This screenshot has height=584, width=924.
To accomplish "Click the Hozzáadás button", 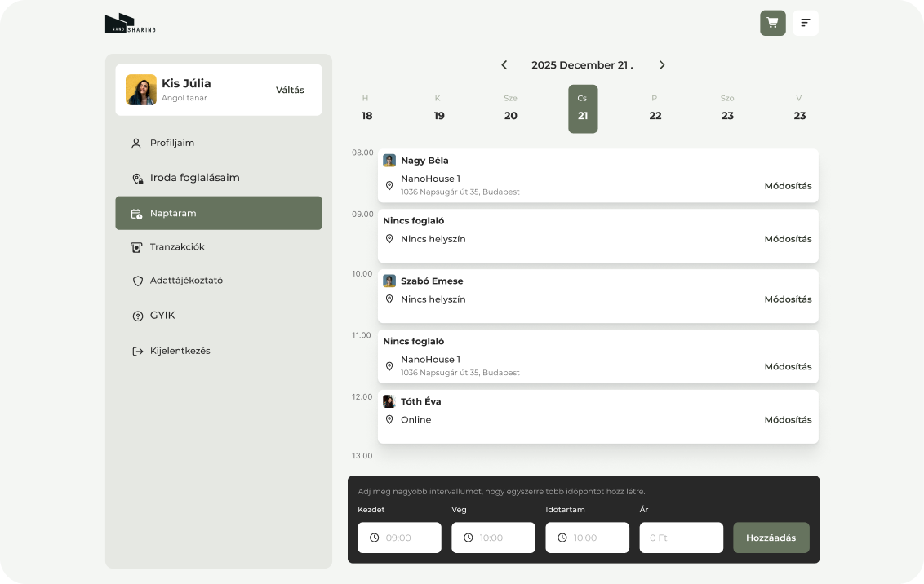I will coord(771,538).
